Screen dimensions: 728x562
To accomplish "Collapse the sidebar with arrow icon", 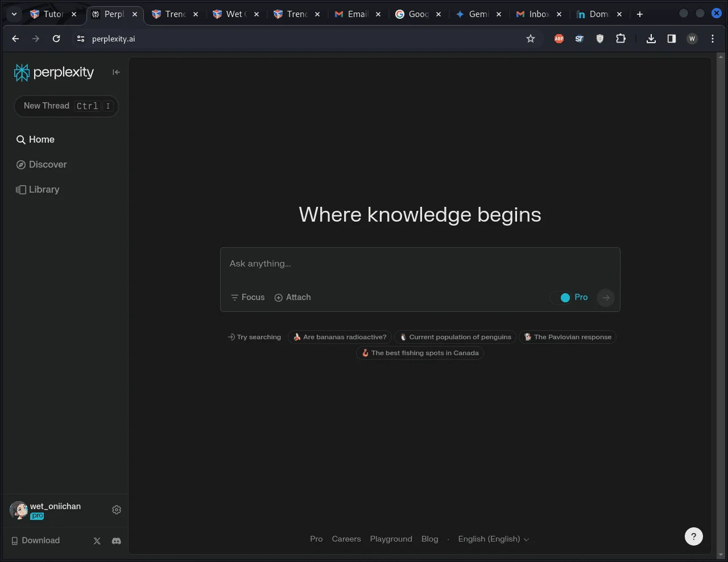I will (x=116, y=72).
